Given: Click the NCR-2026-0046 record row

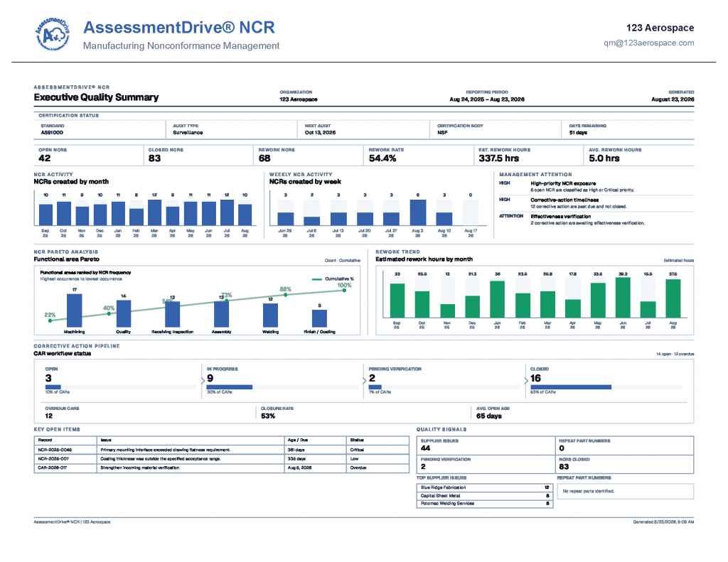Looking at the screenshot, I should coord(221,450).
